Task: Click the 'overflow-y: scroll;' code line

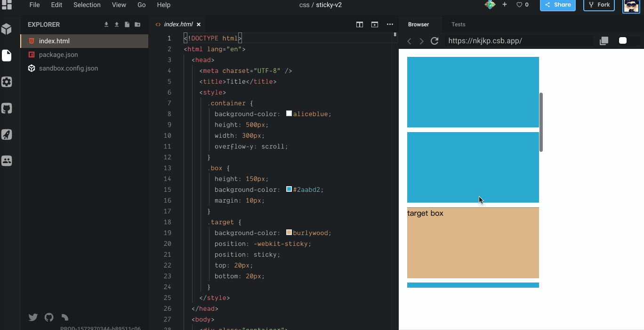Action: 251,146
